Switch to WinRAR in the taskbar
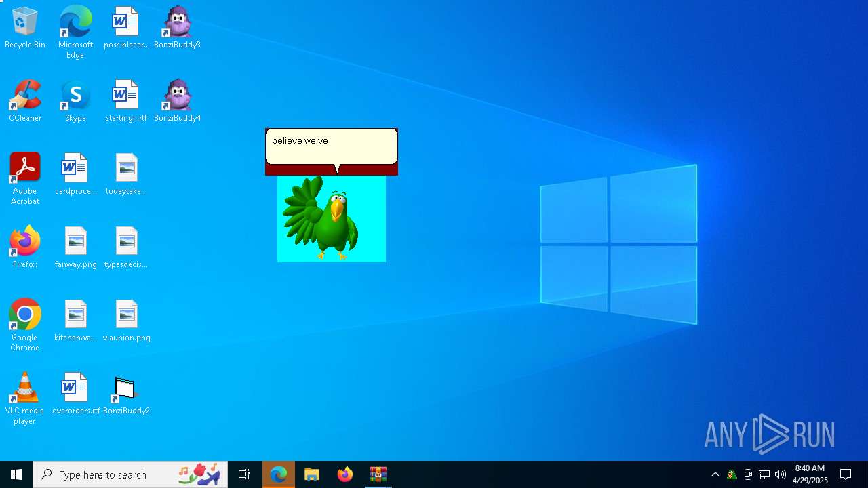 tap(378, 474)
